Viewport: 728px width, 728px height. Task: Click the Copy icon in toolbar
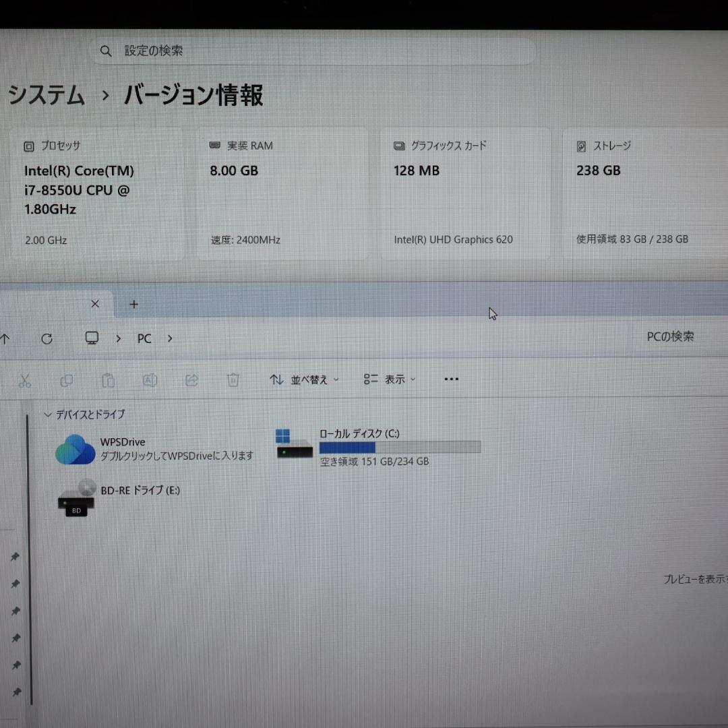click(66, 381)
